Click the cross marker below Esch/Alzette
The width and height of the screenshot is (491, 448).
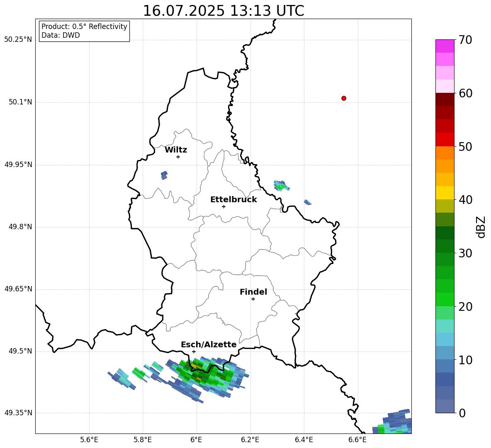194,351
